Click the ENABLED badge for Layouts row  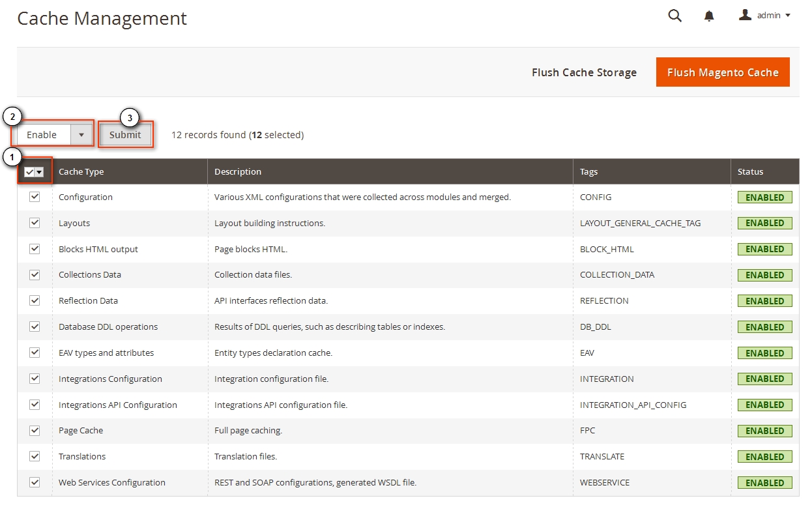(x=764, y=223)
